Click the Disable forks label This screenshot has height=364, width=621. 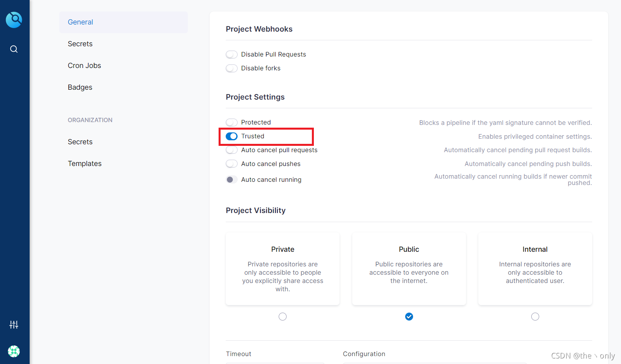[x=261, y=68]
